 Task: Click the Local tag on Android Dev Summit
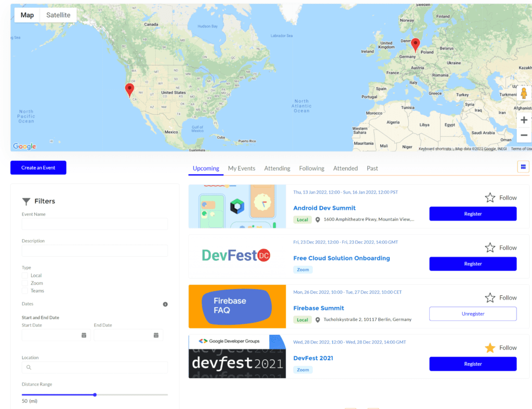click(302, 220)
